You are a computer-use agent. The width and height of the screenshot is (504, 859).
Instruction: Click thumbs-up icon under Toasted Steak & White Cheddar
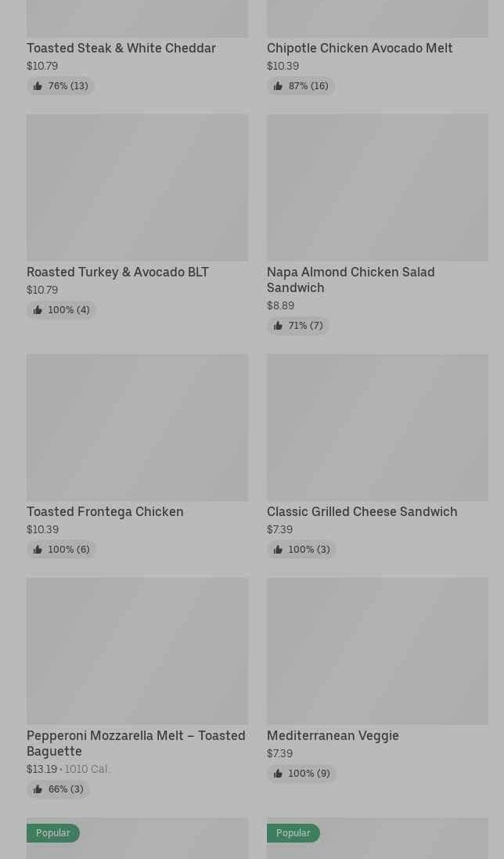pyautogui.click(x=38, y=86)
